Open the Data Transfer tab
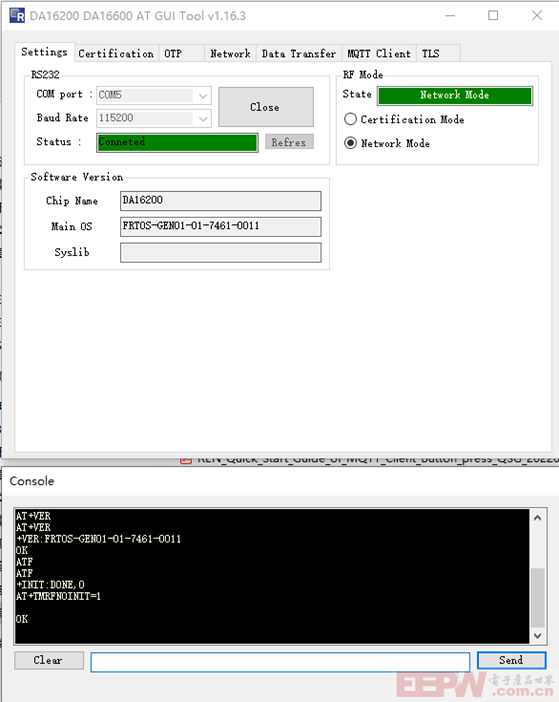 pyautogui.click(x=299, y=53)
